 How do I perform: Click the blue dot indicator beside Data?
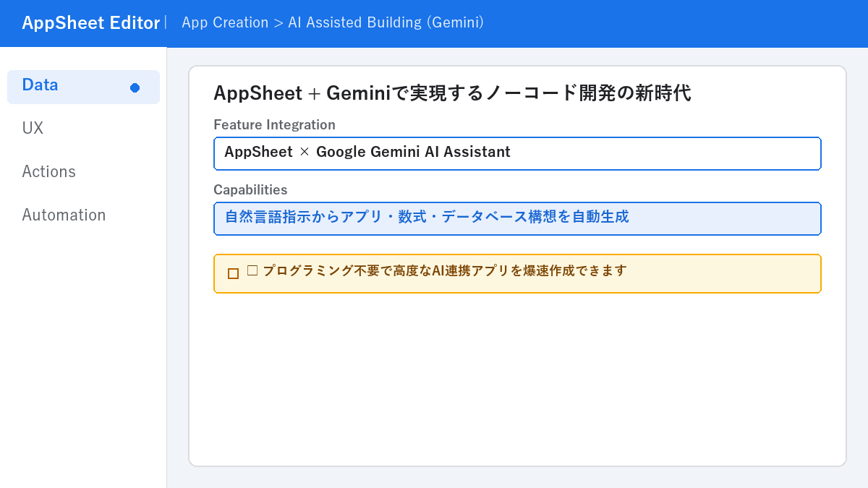click(x=135, y=87)
